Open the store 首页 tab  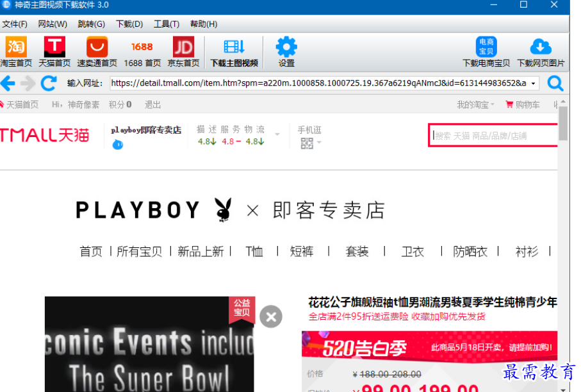(x=91, y=252)
